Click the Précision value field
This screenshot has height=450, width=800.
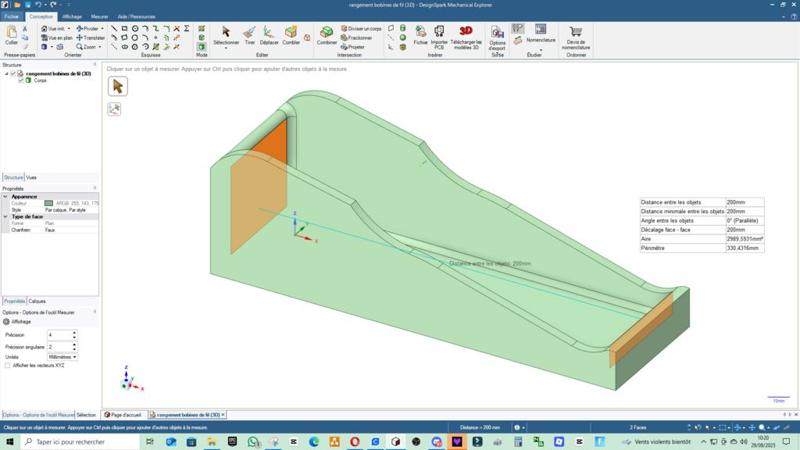[x=59, y=335]
